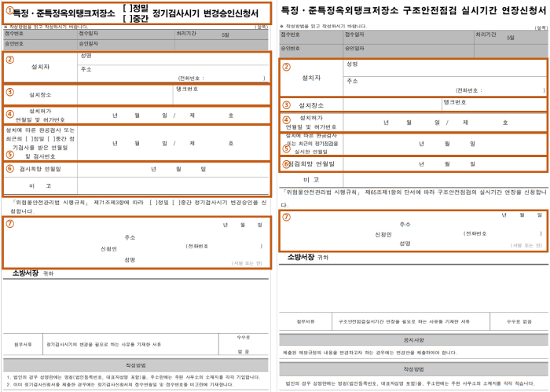Click the 서명 또는 인 spot in the 연장신청서

pos(526,245)
